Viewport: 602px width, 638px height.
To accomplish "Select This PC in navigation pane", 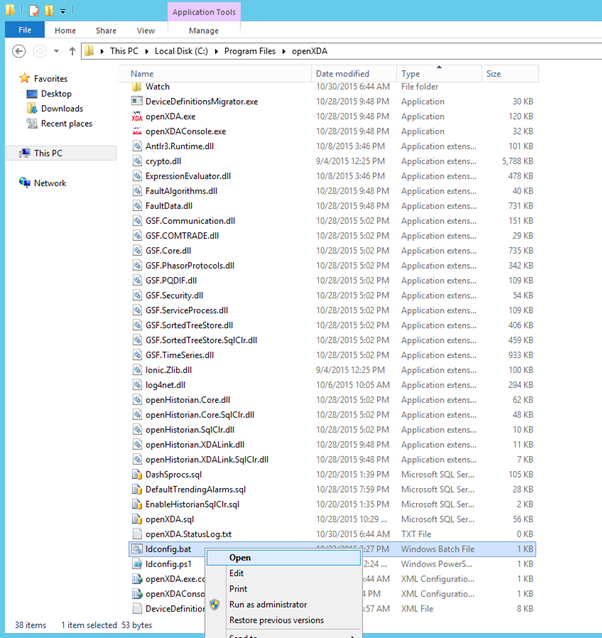I will 48,153.
